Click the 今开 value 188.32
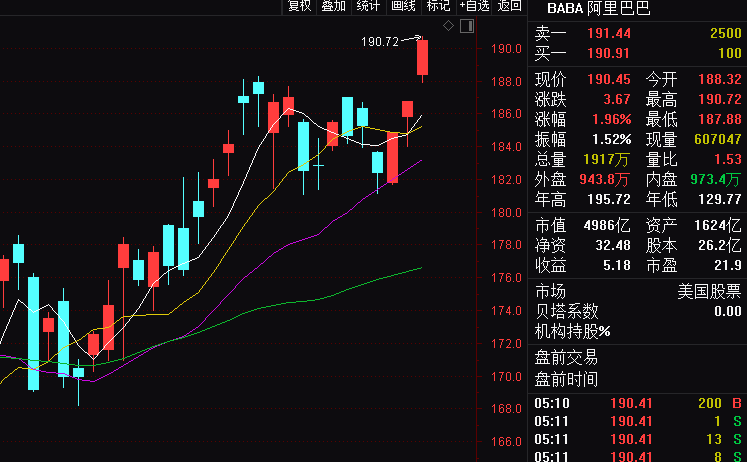 (720, 79)
